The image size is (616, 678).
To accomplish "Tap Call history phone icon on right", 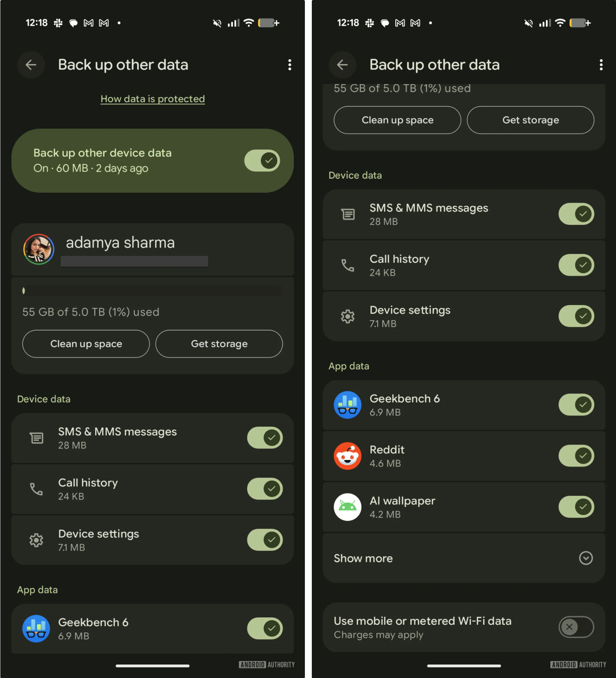I will [x=347, y=265].
